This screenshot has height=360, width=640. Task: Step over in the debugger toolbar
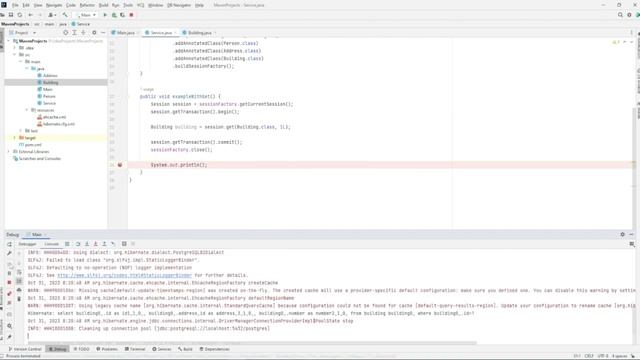point(78,244)
